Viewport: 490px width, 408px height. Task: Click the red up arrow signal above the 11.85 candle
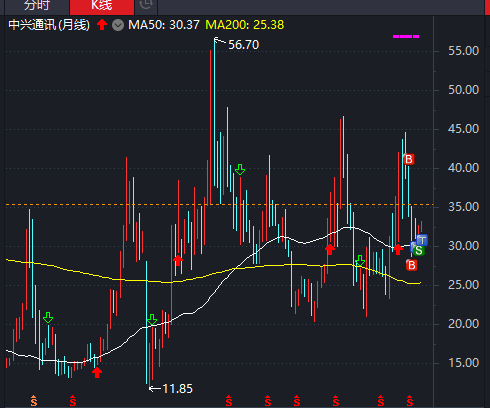pyautogui.click(x=178, y=260)
